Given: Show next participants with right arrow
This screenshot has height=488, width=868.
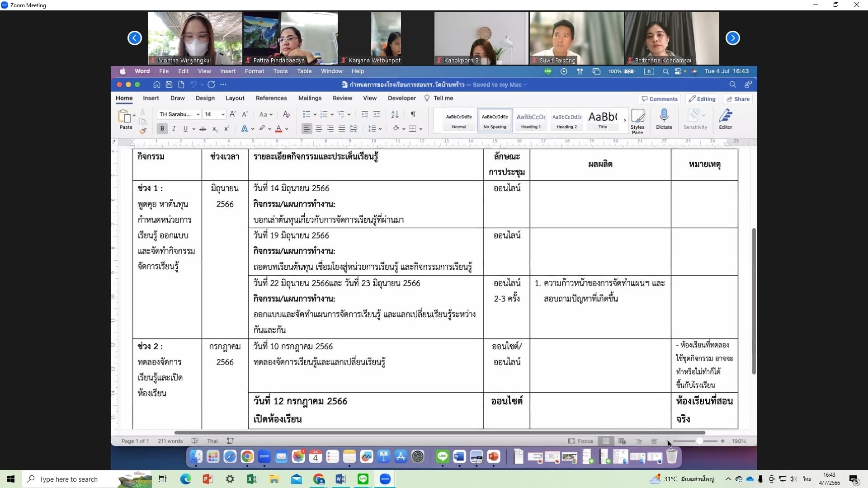Looking at the screenshot, I should coord(732,38).
